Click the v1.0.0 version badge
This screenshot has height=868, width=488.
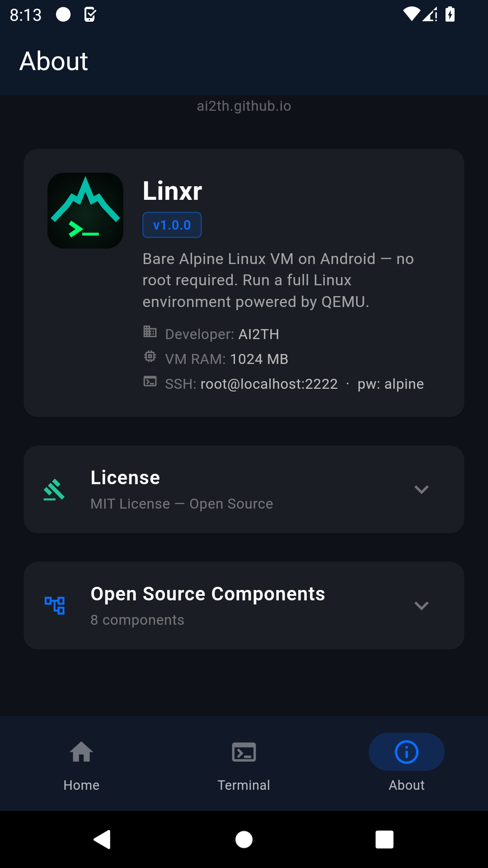click(172, 225)
